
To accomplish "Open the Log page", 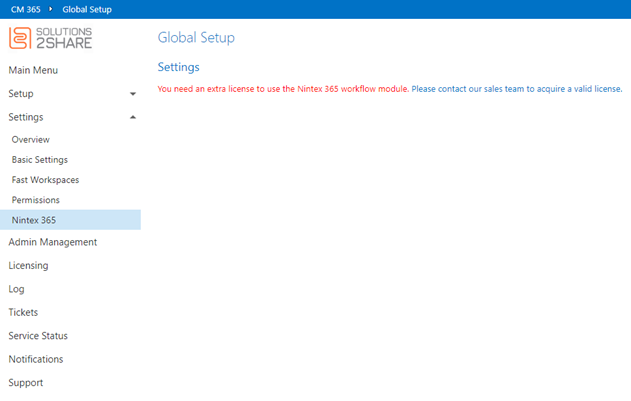I will tap(16, 289).
